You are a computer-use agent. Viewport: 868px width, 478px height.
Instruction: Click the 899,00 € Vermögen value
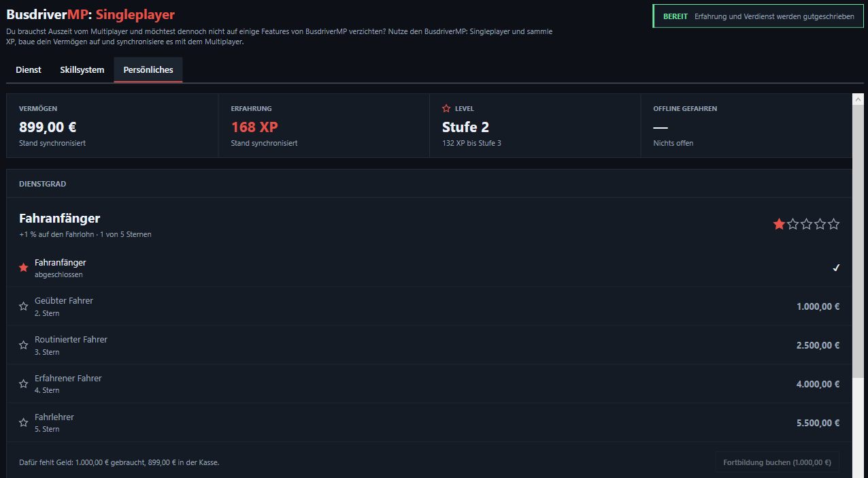click(x=48, y=127)
